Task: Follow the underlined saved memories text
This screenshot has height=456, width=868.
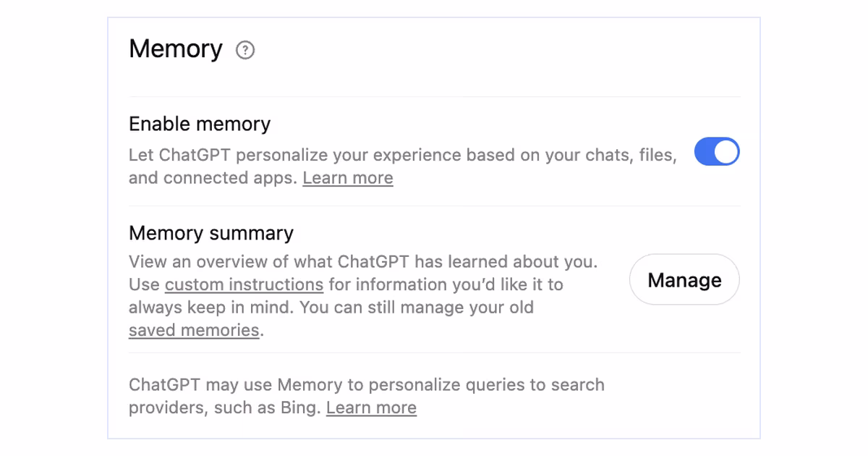Action: (194, 330)
